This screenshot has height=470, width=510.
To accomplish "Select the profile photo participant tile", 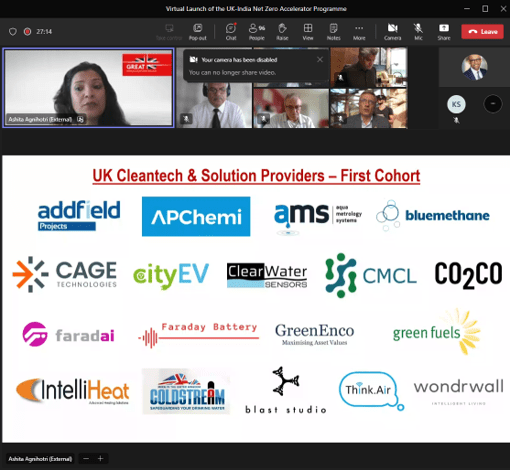I will click(x=474, y=68).
